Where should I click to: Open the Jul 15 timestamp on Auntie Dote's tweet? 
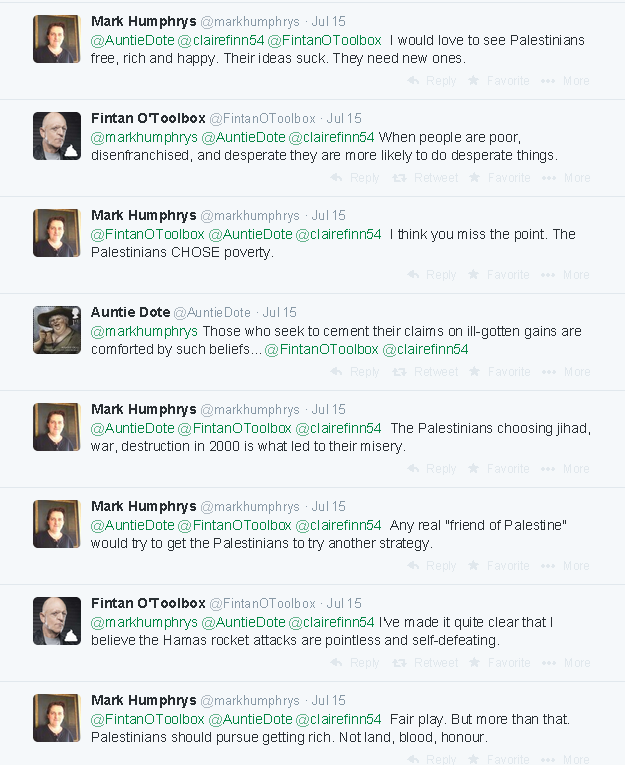(279, 313)
